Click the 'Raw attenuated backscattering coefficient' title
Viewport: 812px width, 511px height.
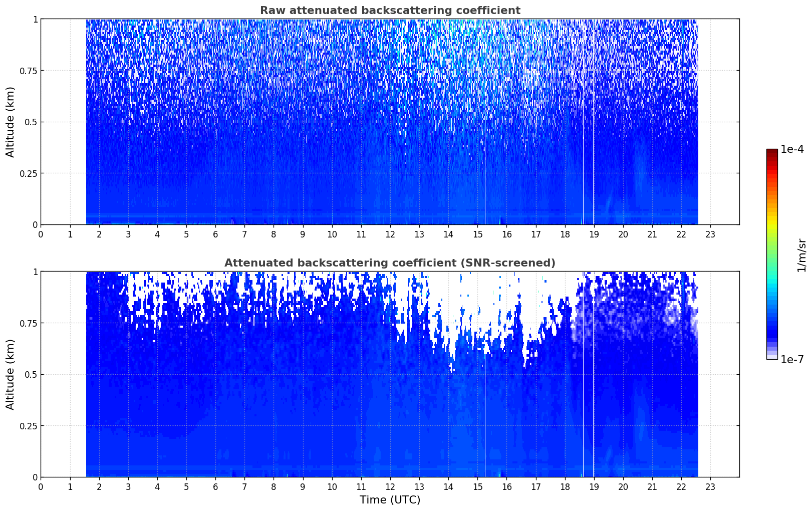pyautogui.click(x=390, y=11)
